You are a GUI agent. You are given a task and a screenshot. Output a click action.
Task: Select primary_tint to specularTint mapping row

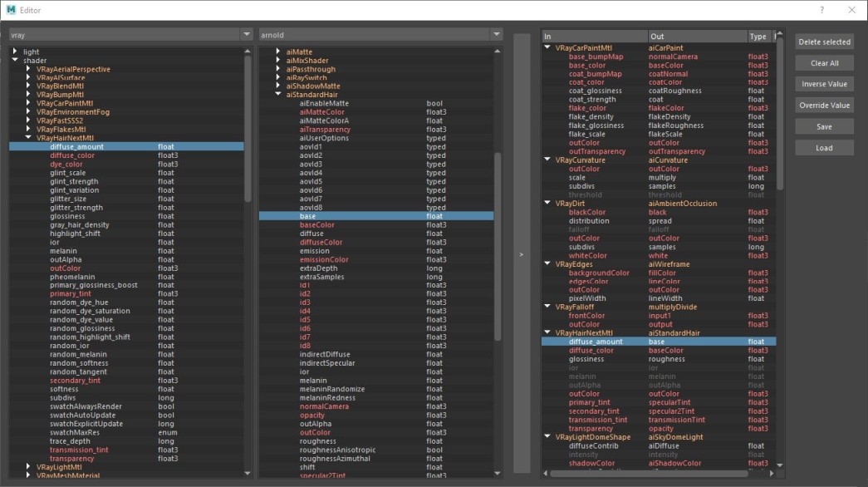[x=659, y=402]
